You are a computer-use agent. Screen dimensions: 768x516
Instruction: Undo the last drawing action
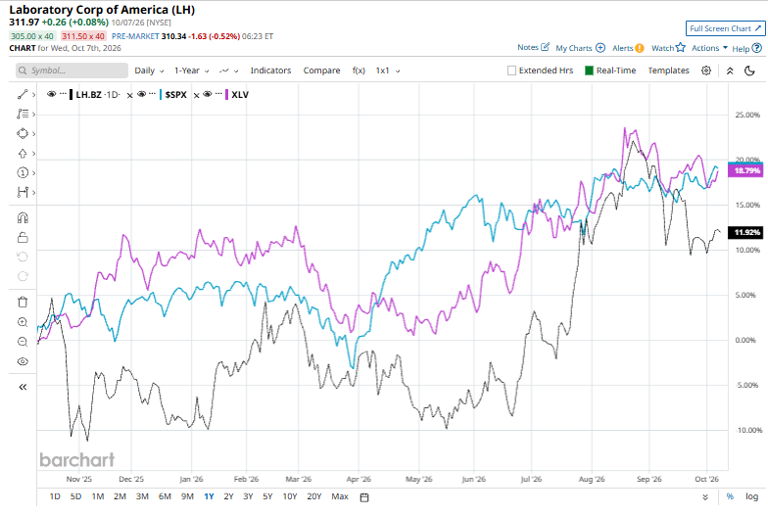point(23,257)
